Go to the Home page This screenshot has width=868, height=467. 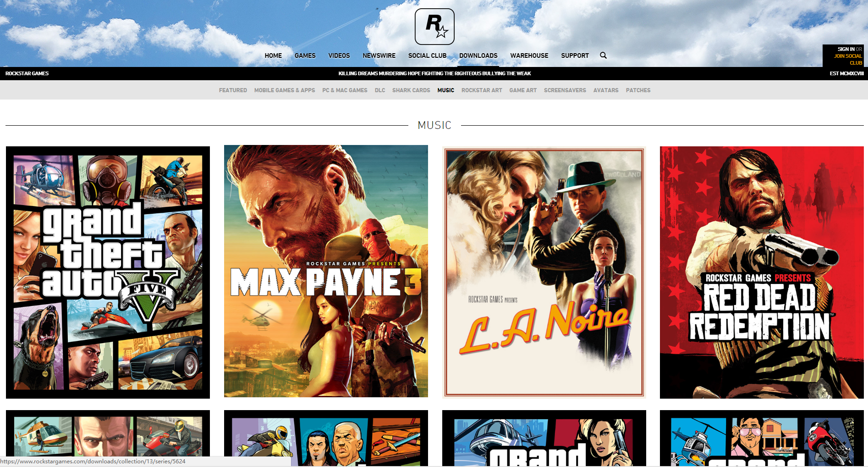point(273,56)
